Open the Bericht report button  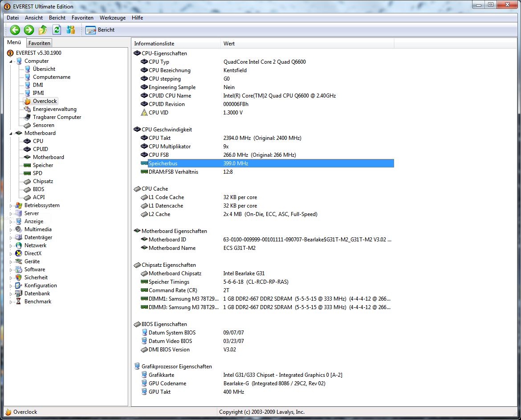pyautogui.click(x=100, y=30)
